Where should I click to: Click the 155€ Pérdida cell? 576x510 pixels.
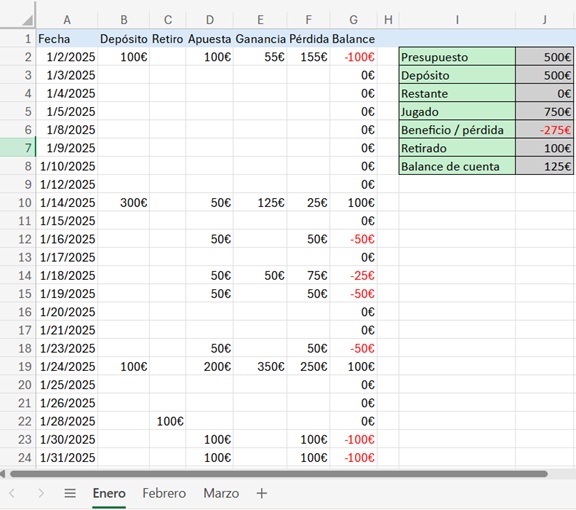point(309,57)
